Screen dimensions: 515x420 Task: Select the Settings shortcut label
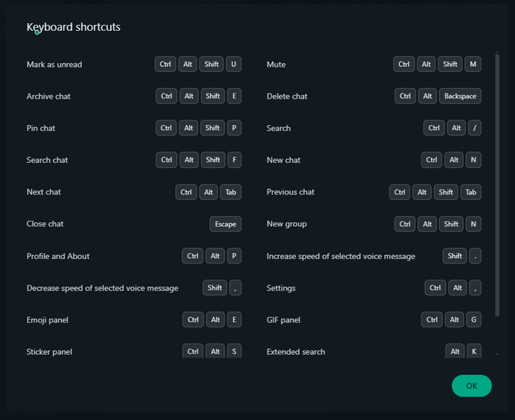click(281, 288)
